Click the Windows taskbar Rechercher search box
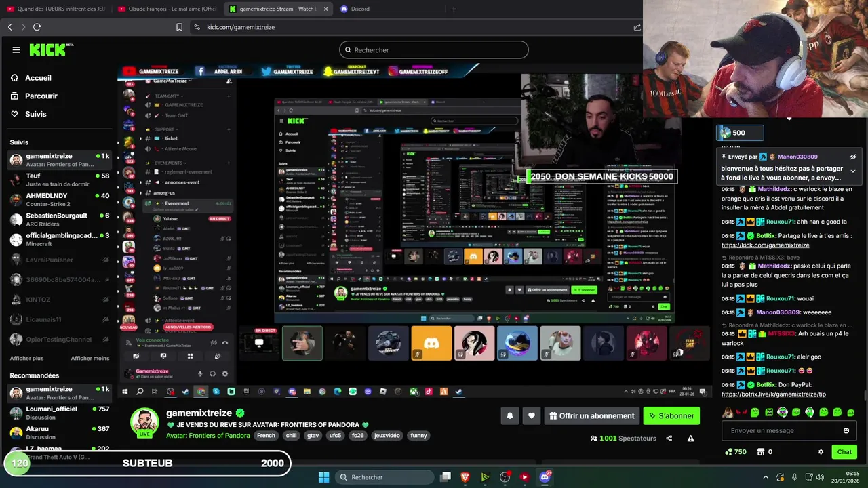This screenshot has width=868, height=488. (x=384, y=477)
